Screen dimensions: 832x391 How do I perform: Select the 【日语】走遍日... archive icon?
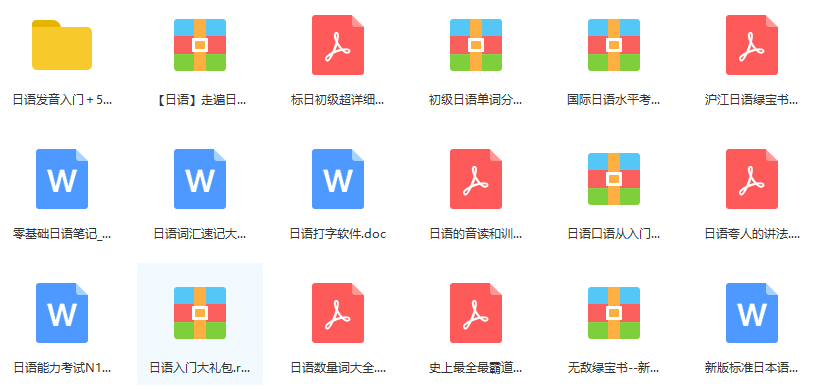tap(200, 45)
